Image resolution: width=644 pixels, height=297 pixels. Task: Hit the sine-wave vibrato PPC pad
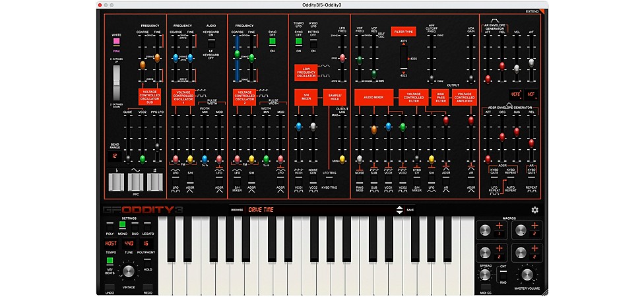tap(135, 182)
